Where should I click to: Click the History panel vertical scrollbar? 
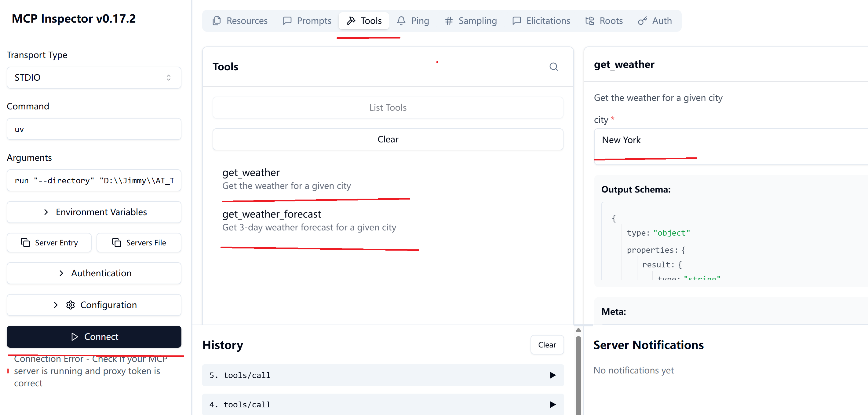(578, 374)
